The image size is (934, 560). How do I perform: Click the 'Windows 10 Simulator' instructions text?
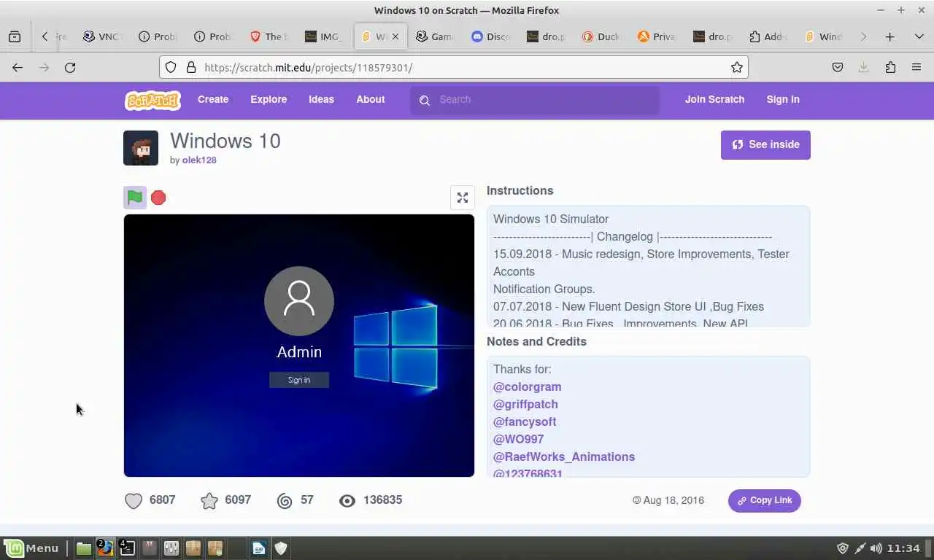551,219
